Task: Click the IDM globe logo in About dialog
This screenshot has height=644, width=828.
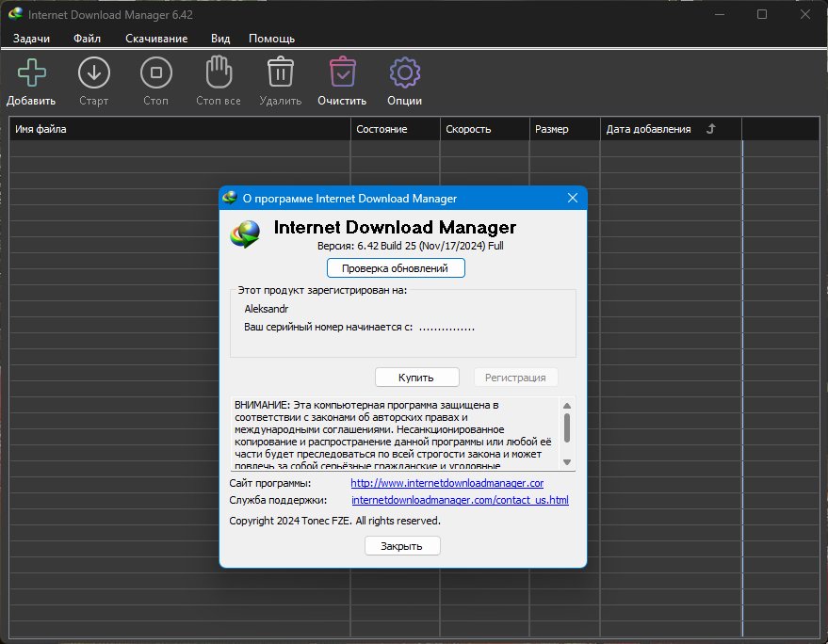Action: 245,234
